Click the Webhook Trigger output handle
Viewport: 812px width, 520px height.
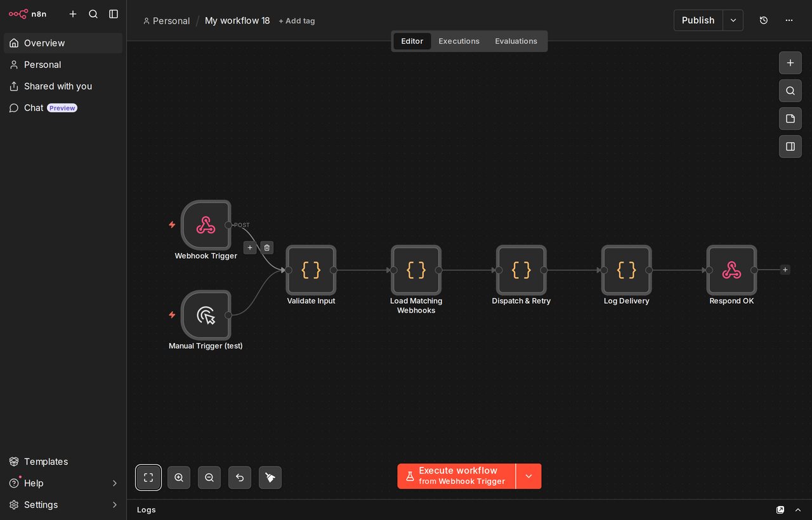click(x=228, y=225)
